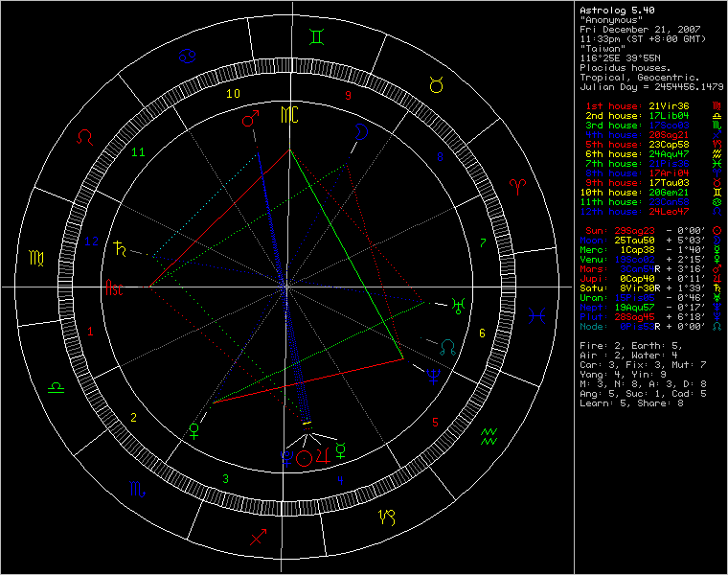The image size is (728, 575).
Task: Click the Sun 29Sag23 row
Action: 651,231
